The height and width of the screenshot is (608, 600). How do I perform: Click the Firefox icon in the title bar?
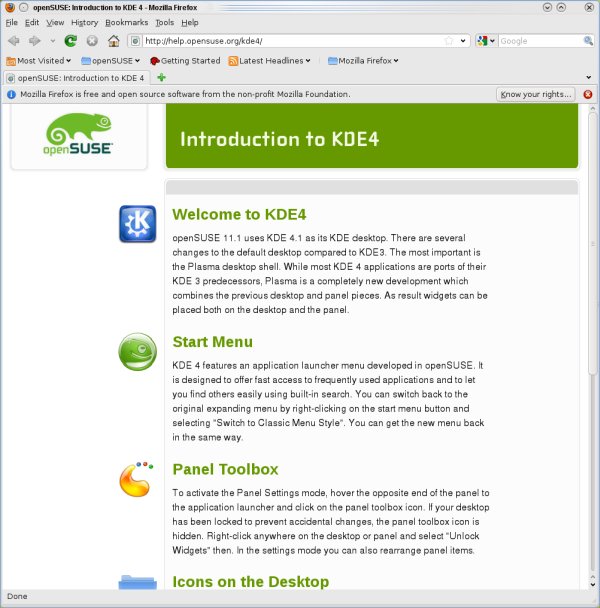coord(10,7)
